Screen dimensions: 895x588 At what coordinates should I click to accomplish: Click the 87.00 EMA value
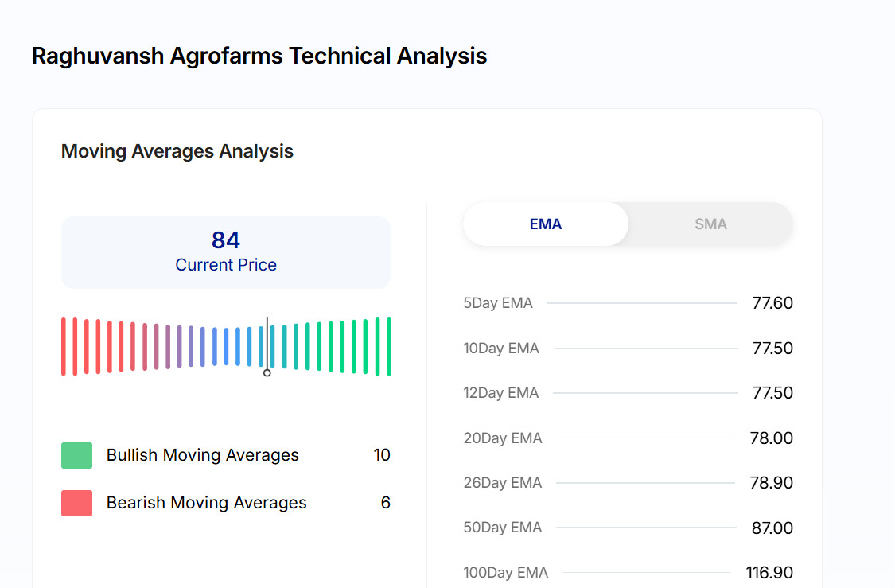(772, 528)
